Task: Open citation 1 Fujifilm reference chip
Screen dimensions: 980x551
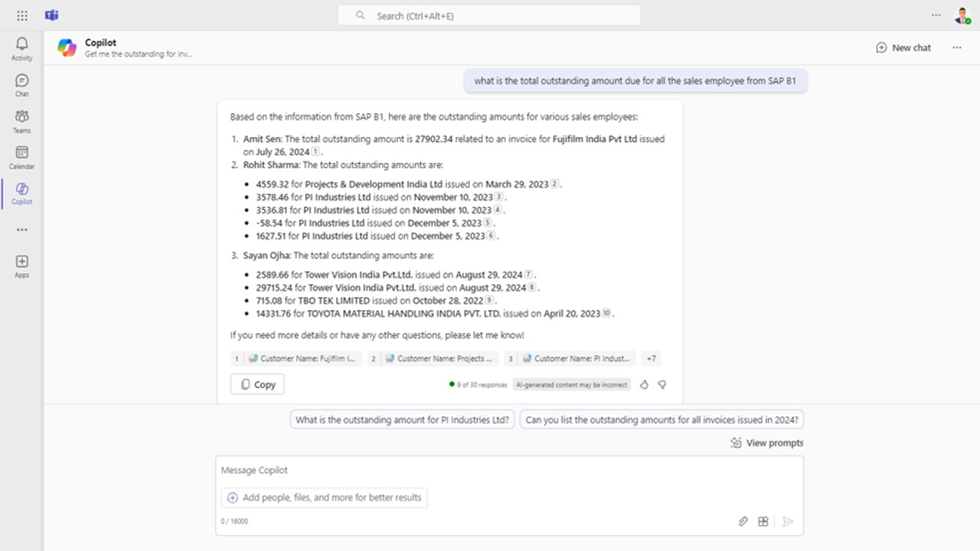Action: pyautogui.click(x=296, y=358)
